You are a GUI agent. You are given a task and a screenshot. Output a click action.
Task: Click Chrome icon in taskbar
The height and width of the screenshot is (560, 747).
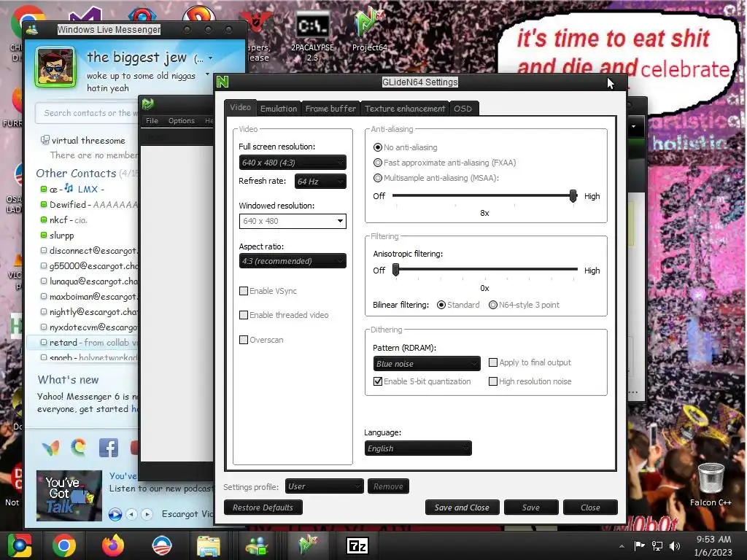coord(64,545)
